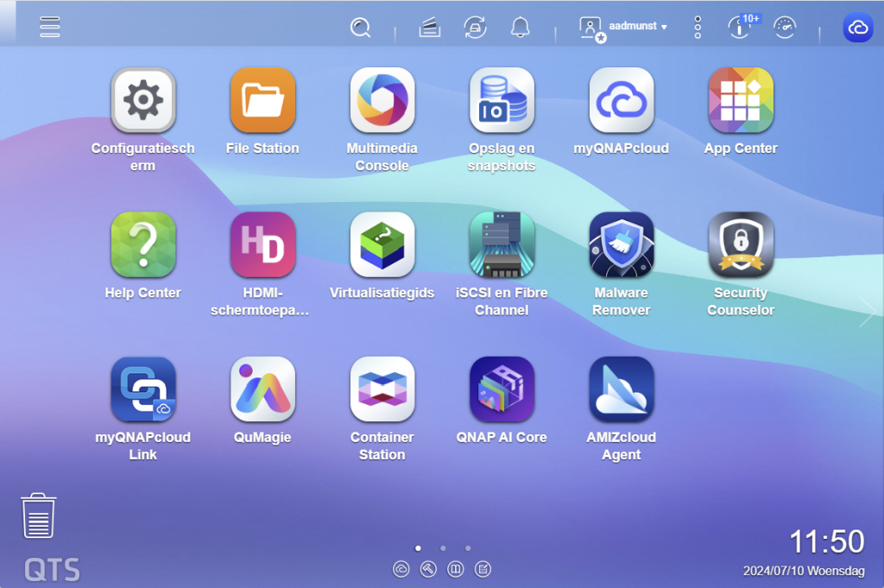Open Opslag en snapshots
884x588 pixels.
pos(502,100)
